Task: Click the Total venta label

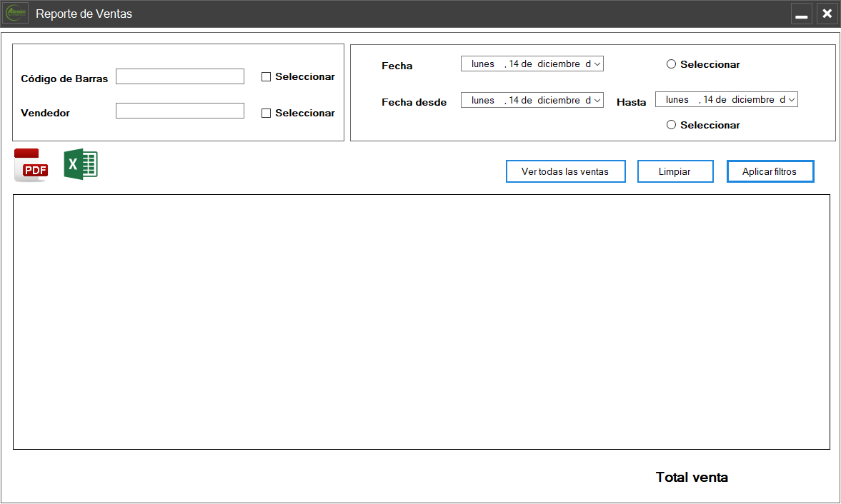Action: pos(692,478)
